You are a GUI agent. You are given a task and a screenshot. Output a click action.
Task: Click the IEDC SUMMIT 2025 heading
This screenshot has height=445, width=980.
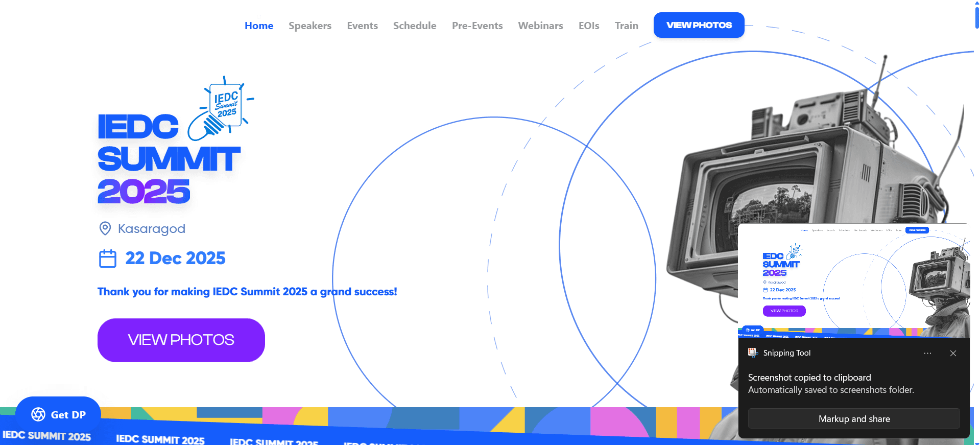169,159
